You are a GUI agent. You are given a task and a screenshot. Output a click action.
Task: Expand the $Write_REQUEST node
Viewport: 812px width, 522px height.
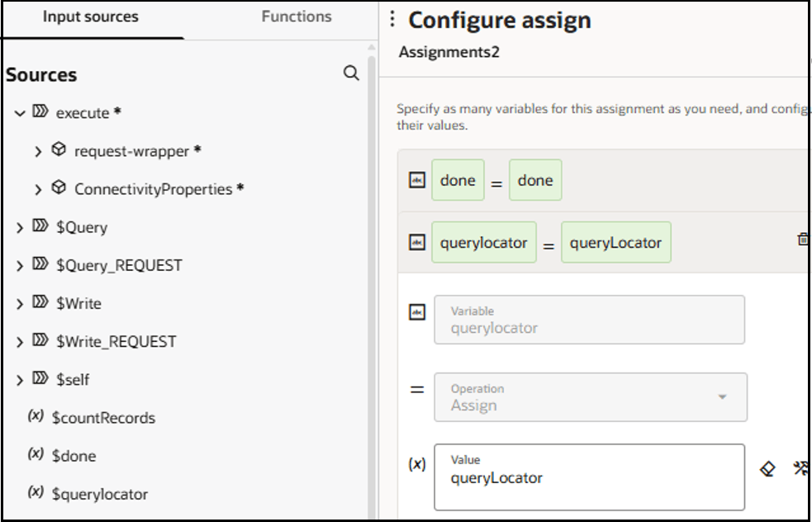[x=20, y=341]
